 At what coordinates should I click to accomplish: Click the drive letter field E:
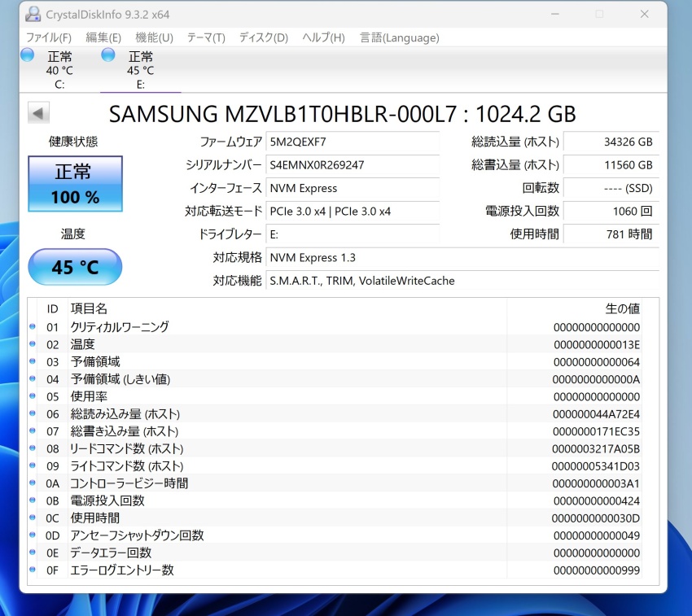pos(353,234)
